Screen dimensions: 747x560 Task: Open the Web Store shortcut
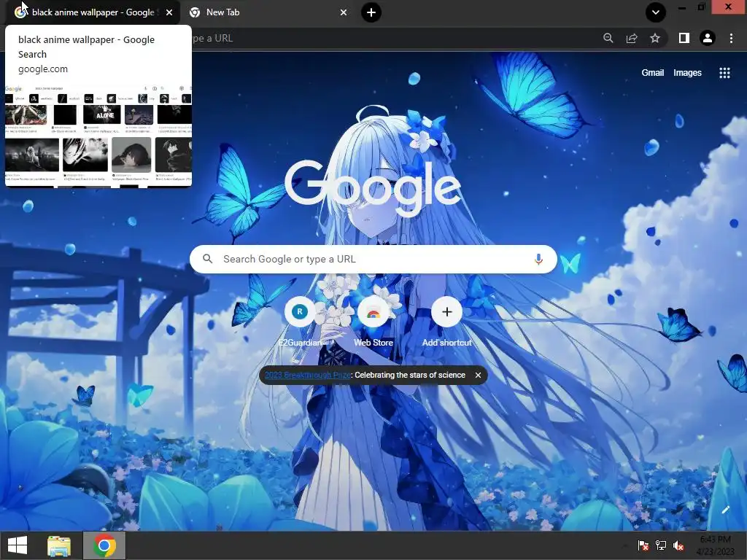(373, 321)
